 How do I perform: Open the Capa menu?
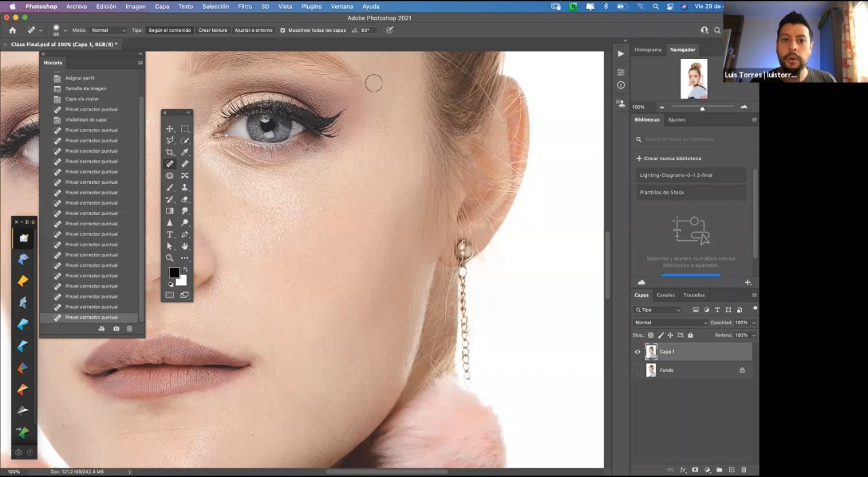click(162, 6)
